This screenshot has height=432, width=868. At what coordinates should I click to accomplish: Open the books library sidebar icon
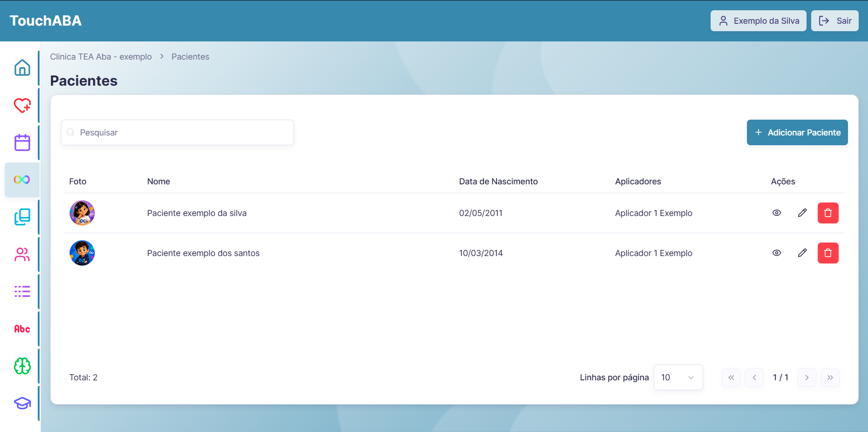pyautogui.click(x=22, y=217)
